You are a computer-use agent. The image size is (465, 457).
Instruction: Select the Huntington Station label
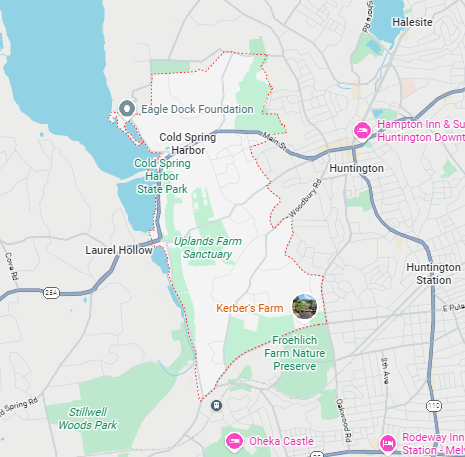click(434, 274)
